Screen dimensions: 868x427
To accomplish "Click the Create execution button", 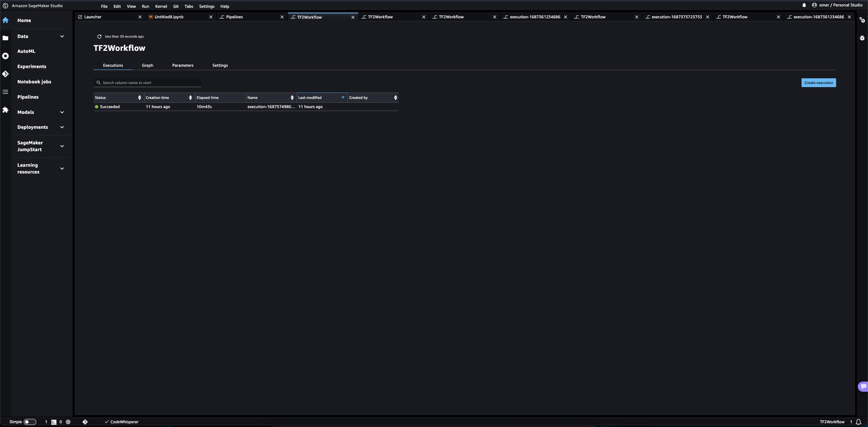I will coord(818,83).
